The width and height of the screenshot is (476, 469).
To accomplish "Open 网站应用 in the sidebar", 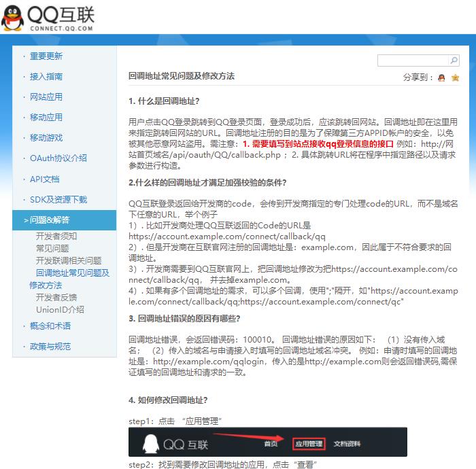I will click(46, 97).
